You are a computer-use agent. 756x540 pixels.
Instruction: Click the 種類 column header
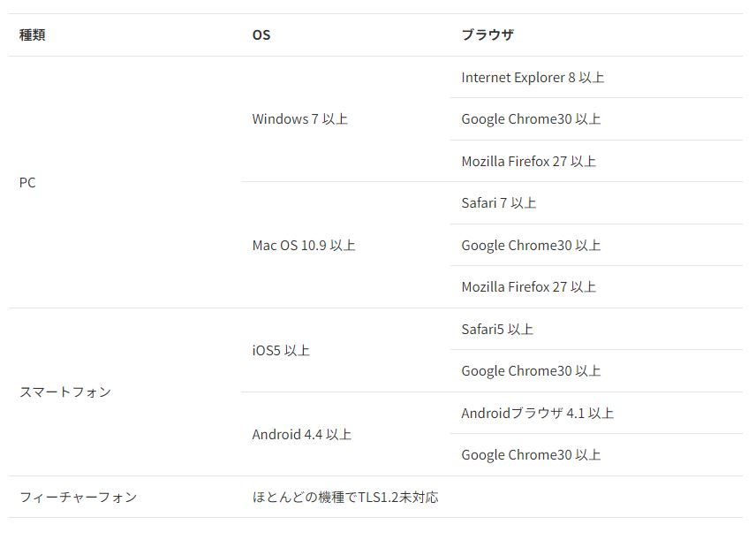(33, 34)
